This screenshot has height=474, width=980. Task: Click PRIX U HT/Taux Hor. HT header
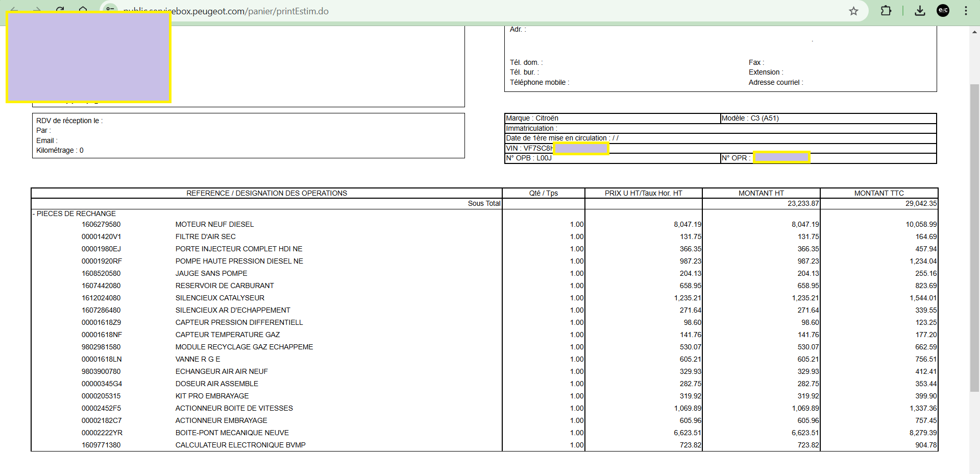[644, 193]
